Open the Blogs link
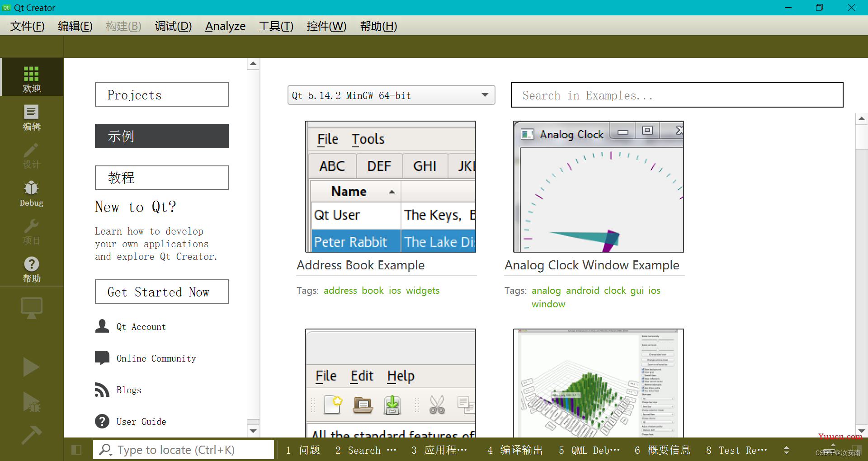Viewport: 868px width, 461px height. (x=129, y=390)
